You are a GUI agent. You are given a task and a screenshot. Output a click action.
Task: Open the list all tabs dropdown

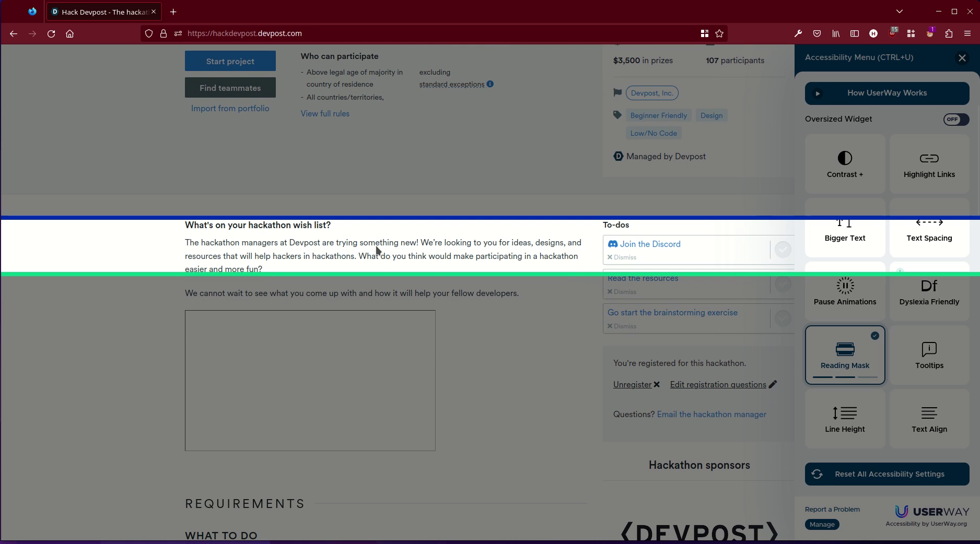900,11
